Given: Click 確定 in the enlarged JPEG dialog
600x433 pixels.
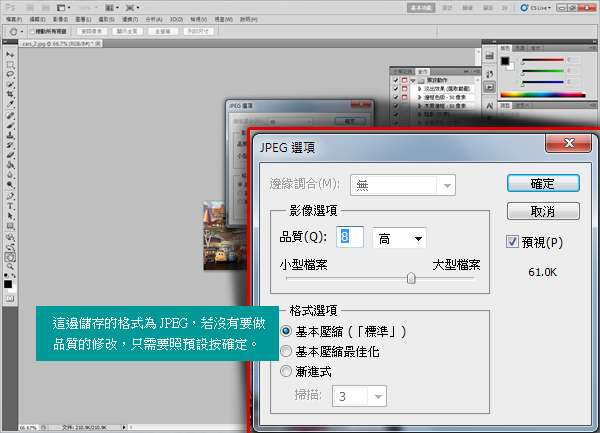Looking at the screenshot, I should (543, 184).
